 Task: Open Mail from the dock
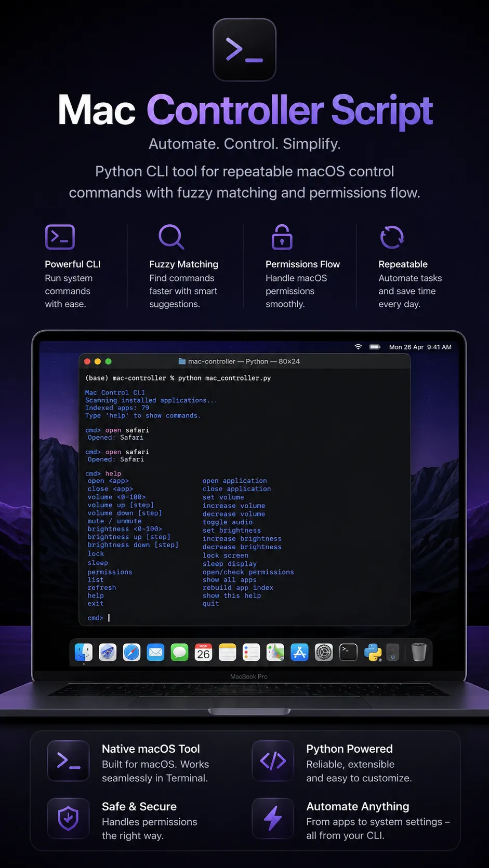155,653
